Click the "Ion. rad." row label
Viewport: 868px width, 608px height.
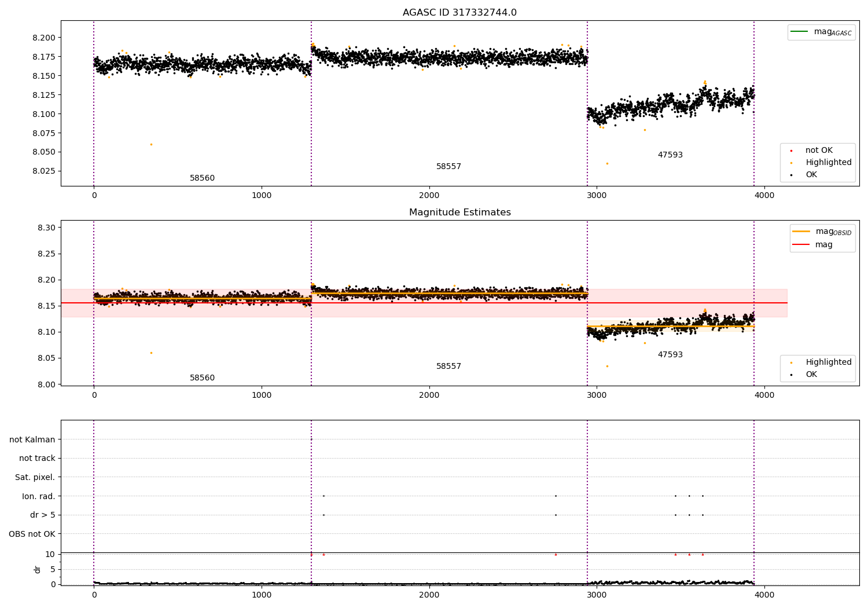point(39,496)
